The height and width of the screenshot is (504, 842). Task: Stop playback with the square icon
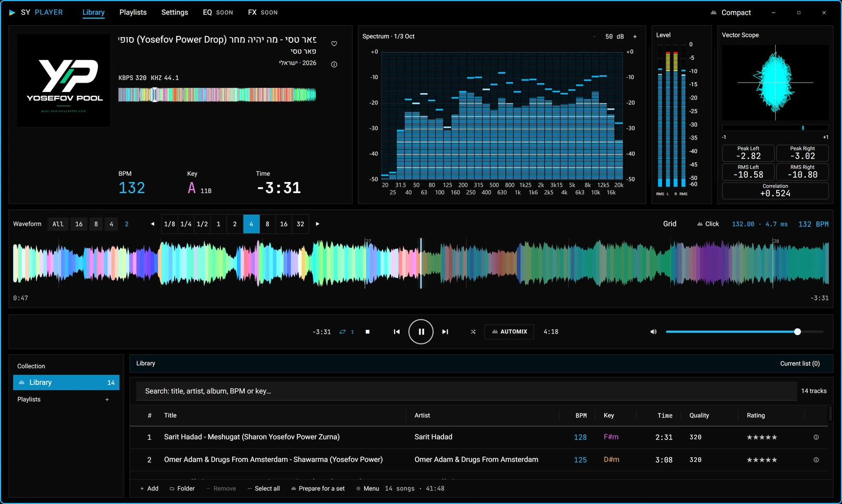coord(367,331)
